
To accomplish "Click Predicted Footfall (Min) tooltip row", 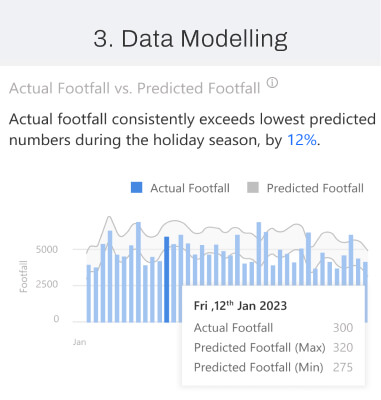I will tap(273, 367).
